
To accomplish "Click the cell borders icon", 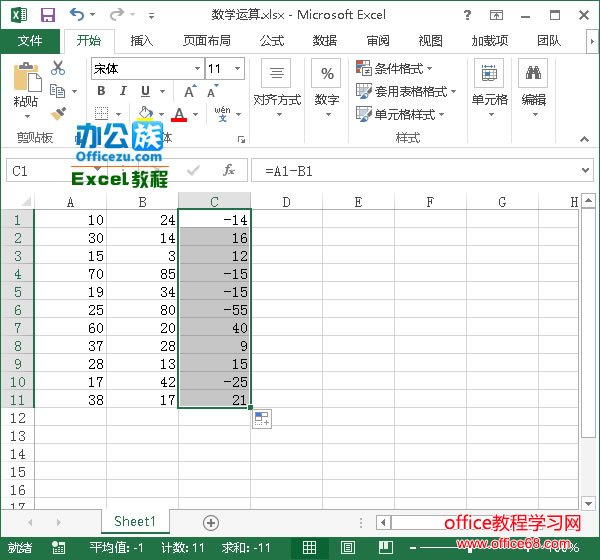I will tap(101, 114).
